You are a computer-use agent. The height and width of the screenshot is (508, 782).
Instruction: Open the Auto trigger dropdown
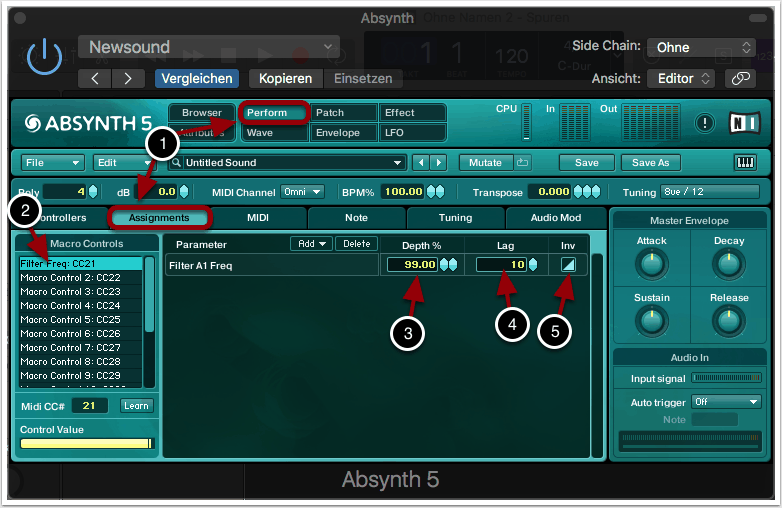726,402
